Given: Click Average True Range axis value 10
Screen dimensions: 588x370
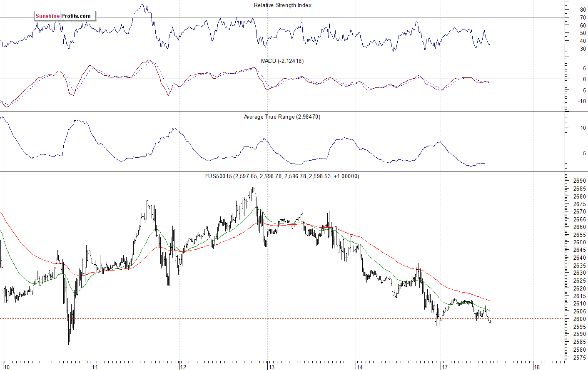Looking at the screenshot, I should pyautogui.click(x=583, y=128).
